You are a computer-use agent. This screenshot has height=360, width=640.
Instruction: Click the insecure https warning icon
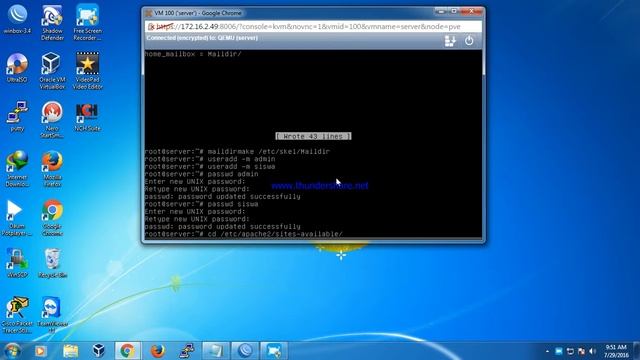click(151, 27)
